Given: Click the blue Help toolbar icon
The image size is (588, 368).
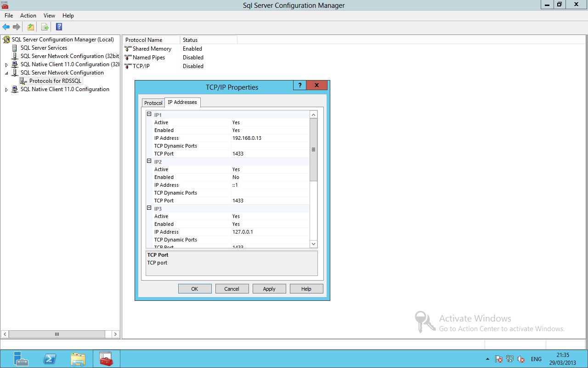Looking at the screenshot, I should [x=59, y=27].
